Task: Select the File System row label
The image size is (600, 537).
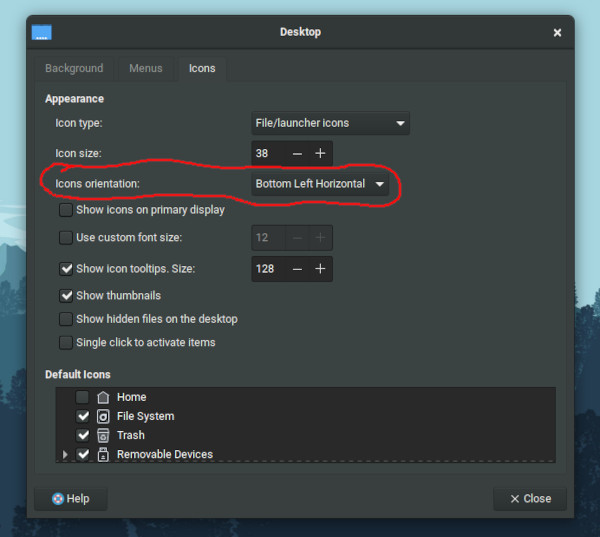Action: (x=146, y=416)
